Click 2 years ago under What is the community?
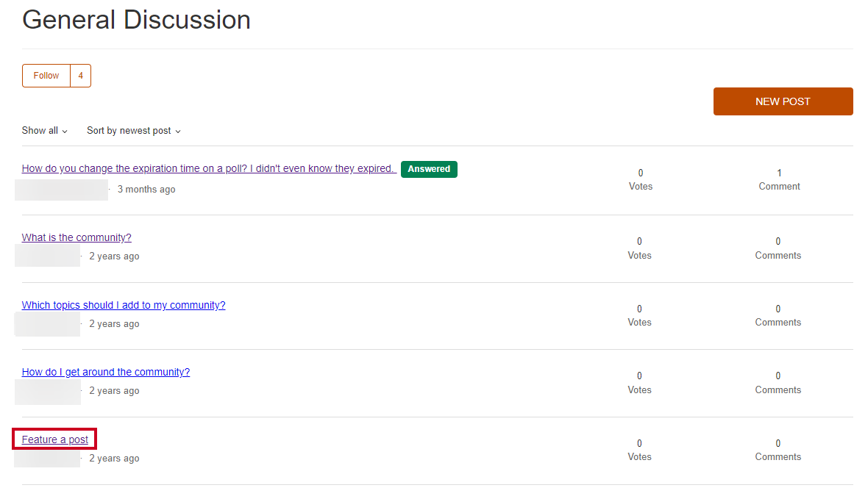 coord(114,256)
